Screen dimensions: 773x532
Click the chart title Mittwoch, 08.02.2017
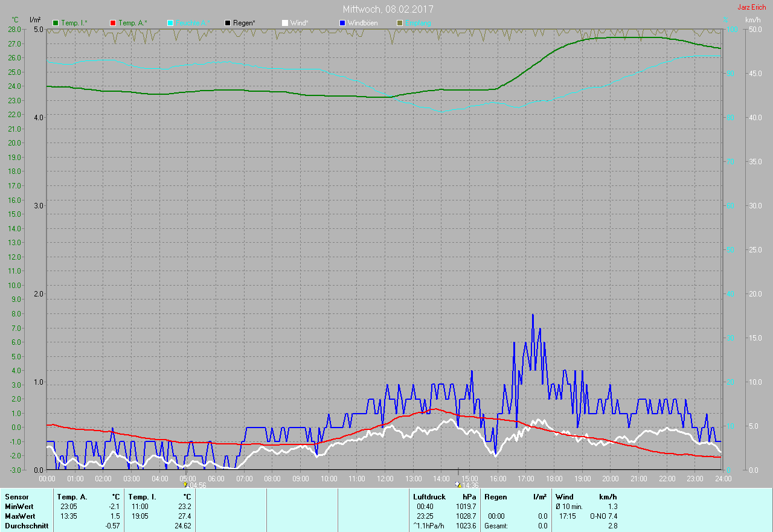click(x=388, y=9)
